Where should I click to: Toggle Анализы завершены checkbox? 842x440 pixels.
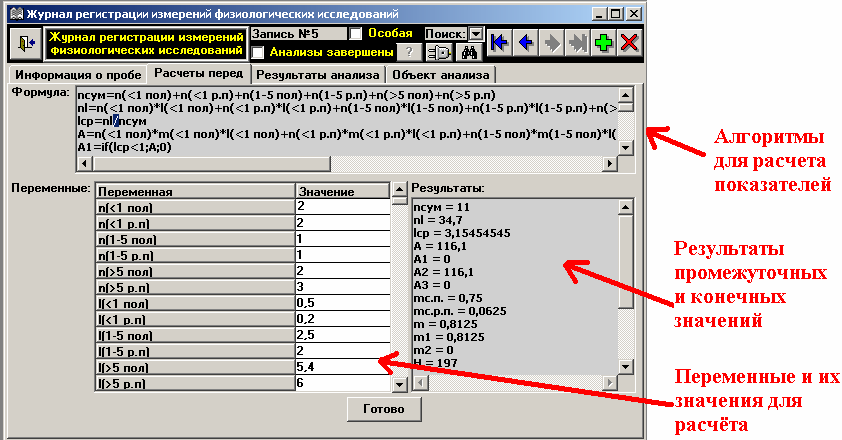click(x=258, y=52)
